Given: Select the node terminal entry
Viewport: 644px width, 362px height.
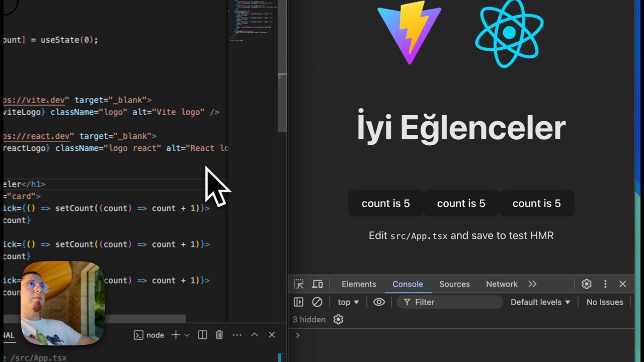Looking at the screenshot, I should (x=149, y=335).
